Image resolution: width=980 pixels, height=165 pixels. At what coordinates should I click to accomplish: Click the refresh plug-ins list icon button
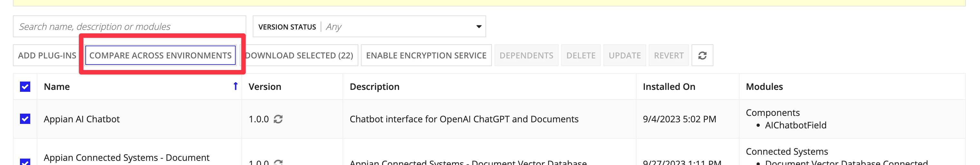tap(702, 56)
